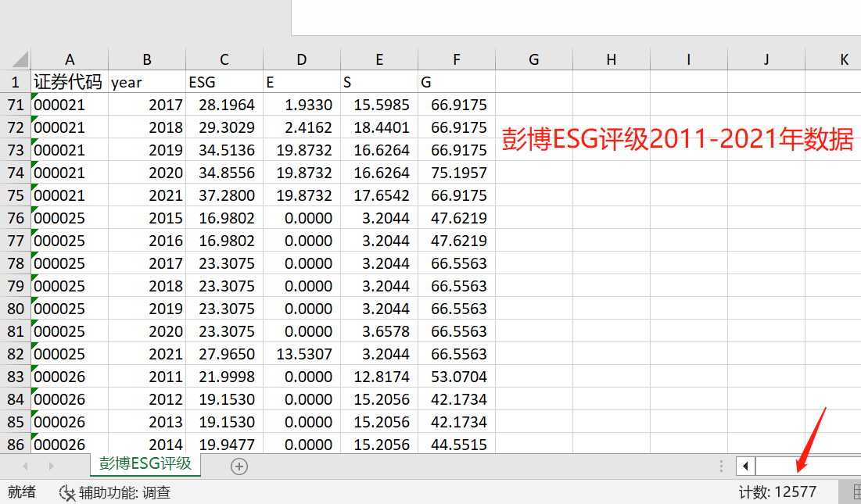The image size is (861, 504).
Task: Click the horizontal scrollbar left arrow
Action: coord(745,466)
